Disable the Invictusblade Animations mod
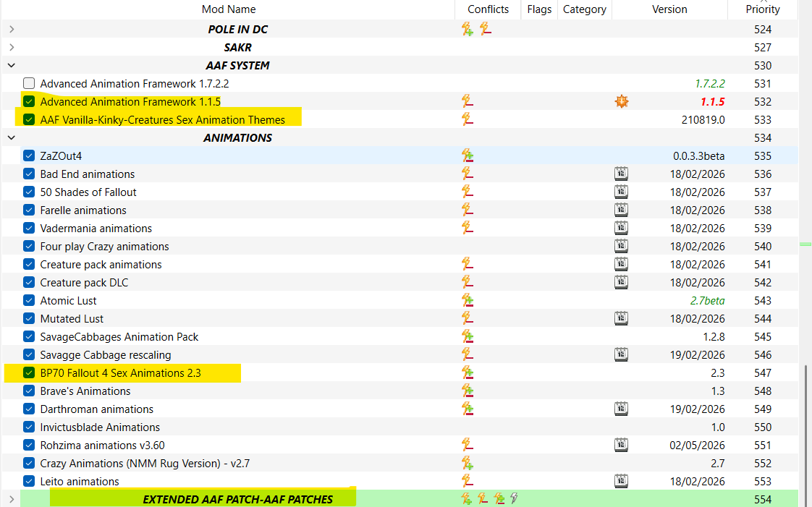812x507 pixels. pos(29,427)
